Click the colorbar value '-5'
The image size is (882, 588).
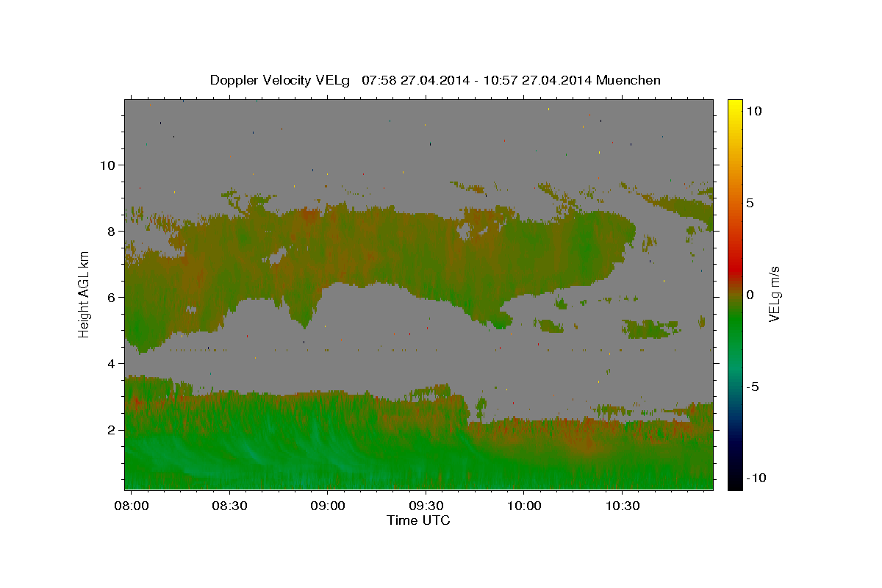pos(752,387)
